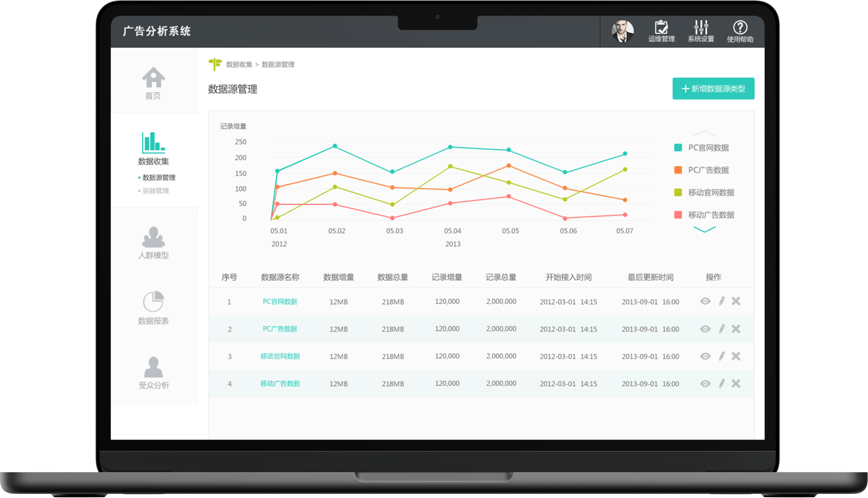Open the 受众分析 person icon
This screenshot has width=868, height=498.
(x=153, y=368)
